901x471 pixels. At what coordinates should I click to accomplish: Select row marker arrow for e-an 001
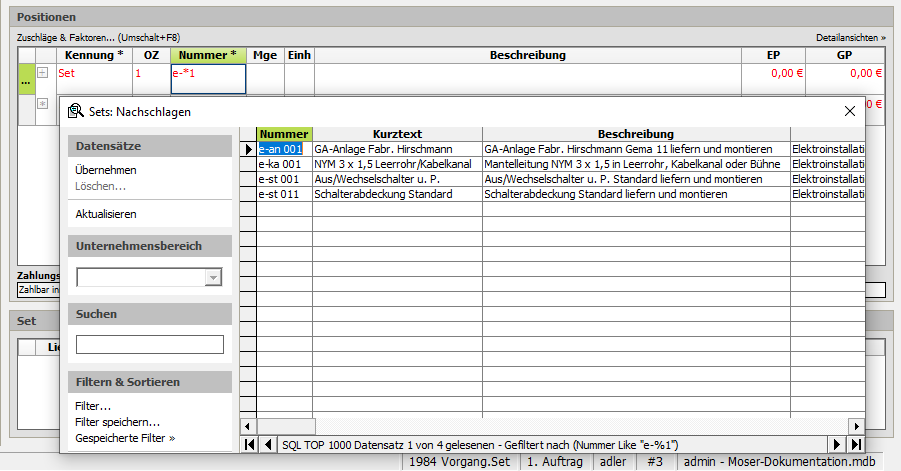pyautogui.click(x=248, y=150)
